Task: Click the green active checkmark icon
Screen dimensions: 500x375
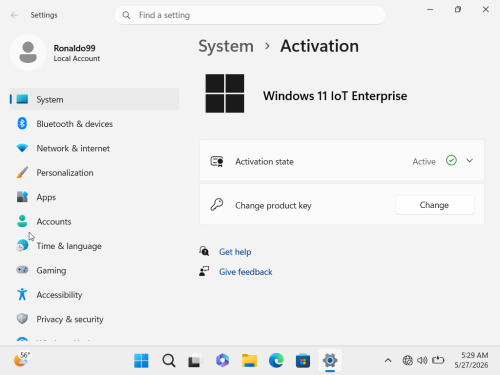Action: click(451, 160)
